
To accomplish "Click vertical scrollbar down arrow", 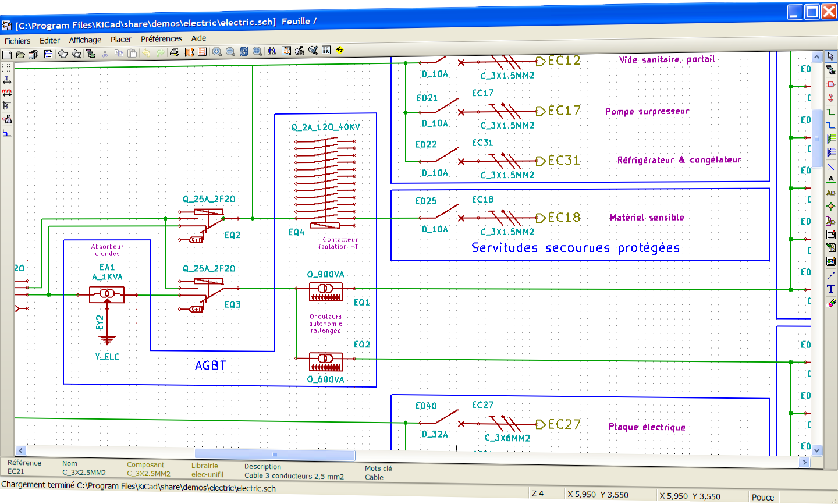I will point(816,450).
